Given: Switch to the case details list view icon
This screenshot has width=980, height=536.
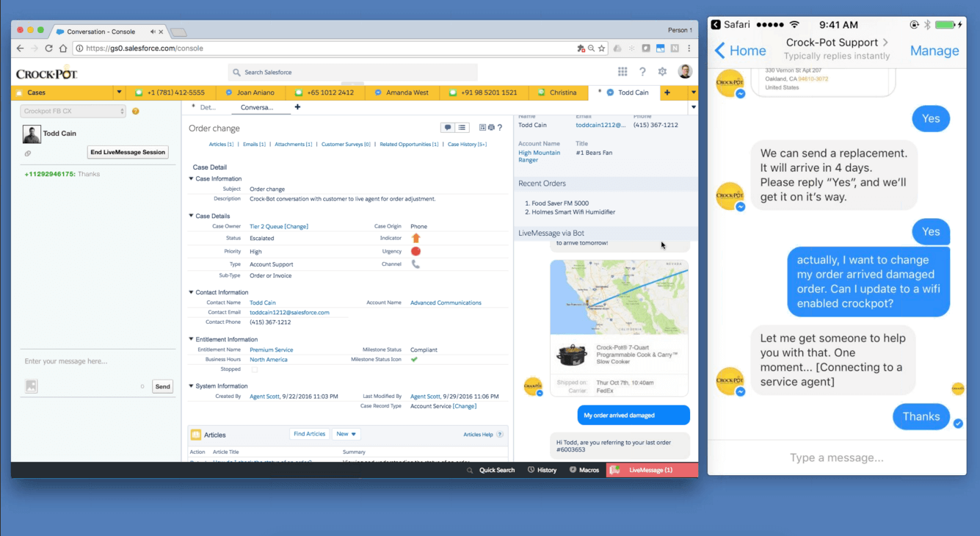Looking at the screenshot, I should (x=462, y=128).
